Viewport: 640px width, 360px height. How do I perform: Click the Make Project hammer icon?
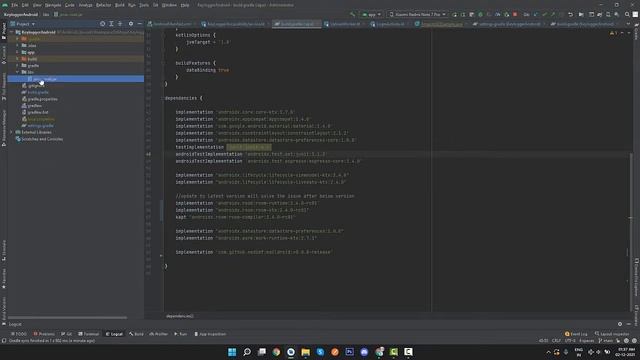point(353,14)
